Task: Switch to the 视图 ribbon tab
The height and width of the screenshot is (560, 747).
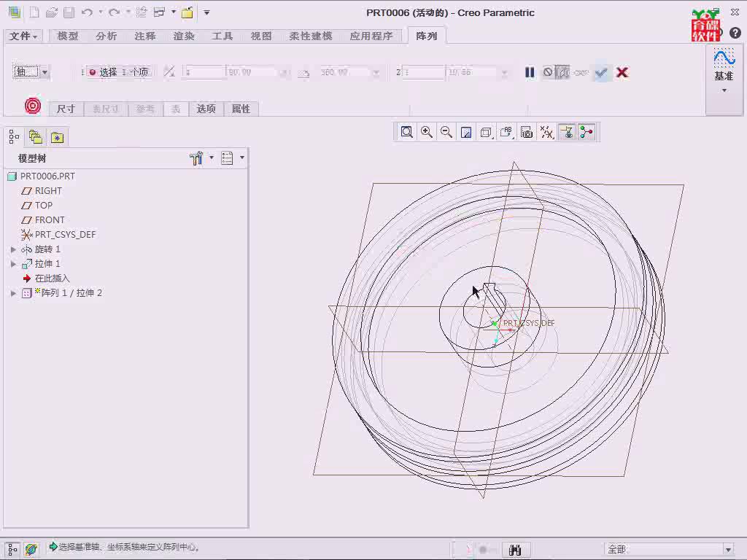Action: [x=261, y=36]
